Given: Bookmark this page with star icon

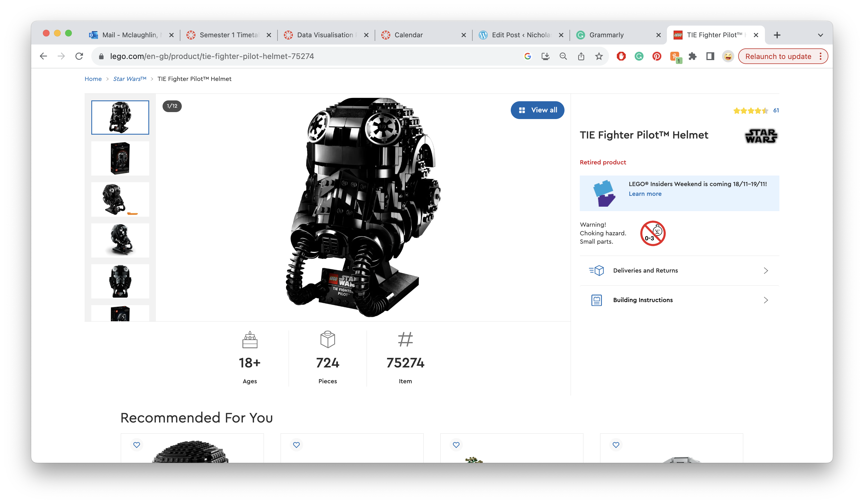Looking at the screenshot, I should coord(599,56).
